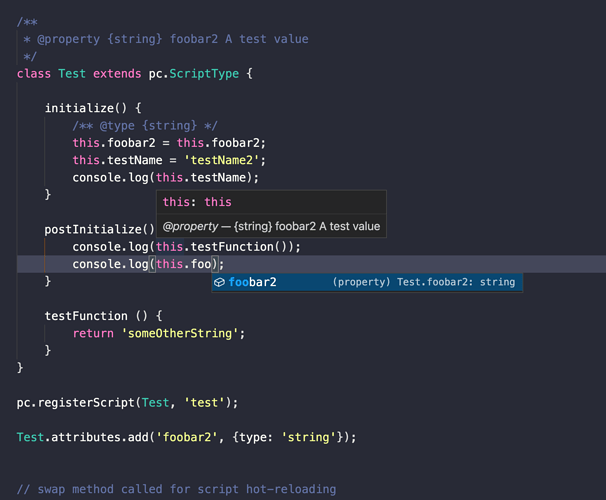Select the foobar2 autocomplete suggestion

[252, 282]
